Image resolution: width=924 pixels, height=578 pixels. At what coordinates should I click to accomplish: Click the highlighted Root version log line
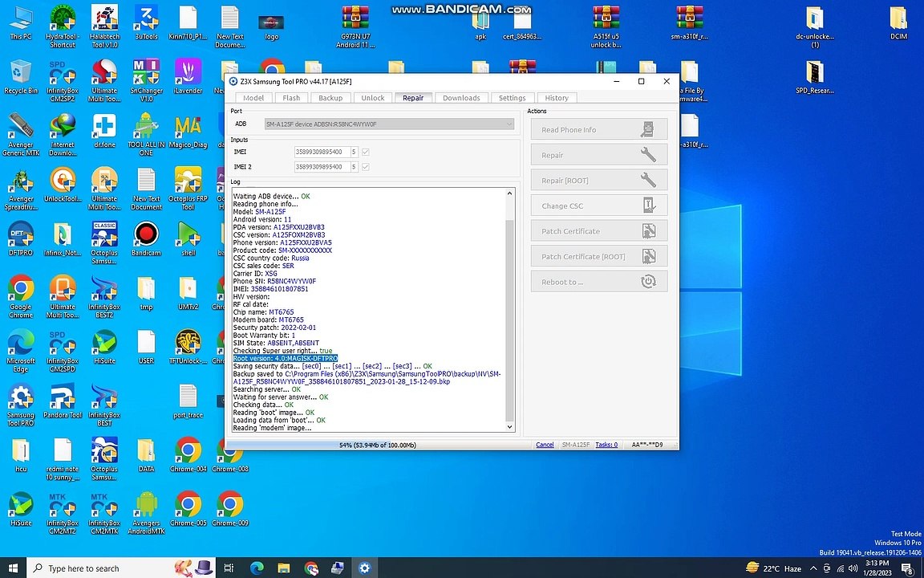286,358
